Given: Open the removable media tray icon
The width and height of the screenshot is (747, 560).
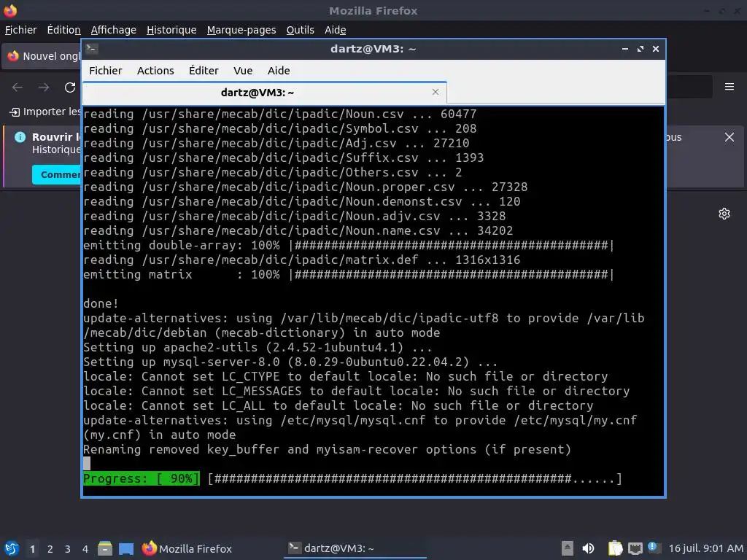Looking at the screenshot, I should tap(567, 548).
